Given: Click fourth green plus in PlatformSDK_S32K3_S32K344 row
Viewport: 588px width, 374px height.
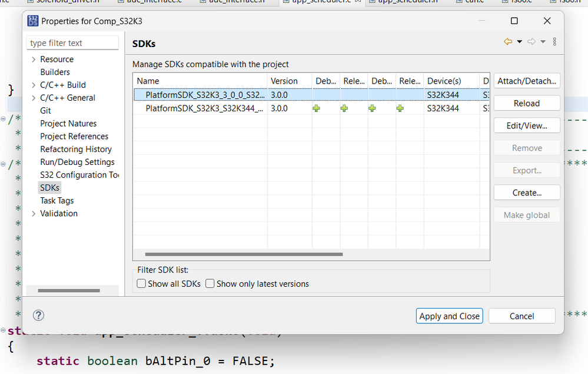Looking at the screenshot, I should [400, 108].
